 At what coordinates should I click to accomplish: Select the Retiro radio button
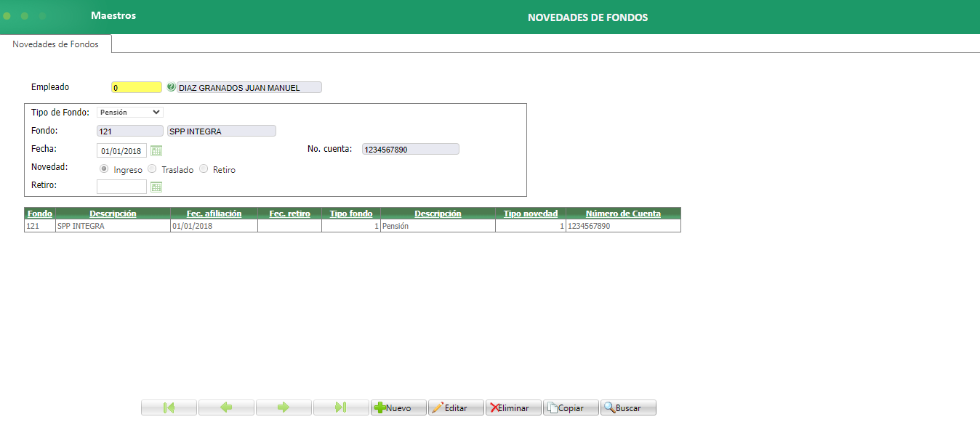click(204, 168)
